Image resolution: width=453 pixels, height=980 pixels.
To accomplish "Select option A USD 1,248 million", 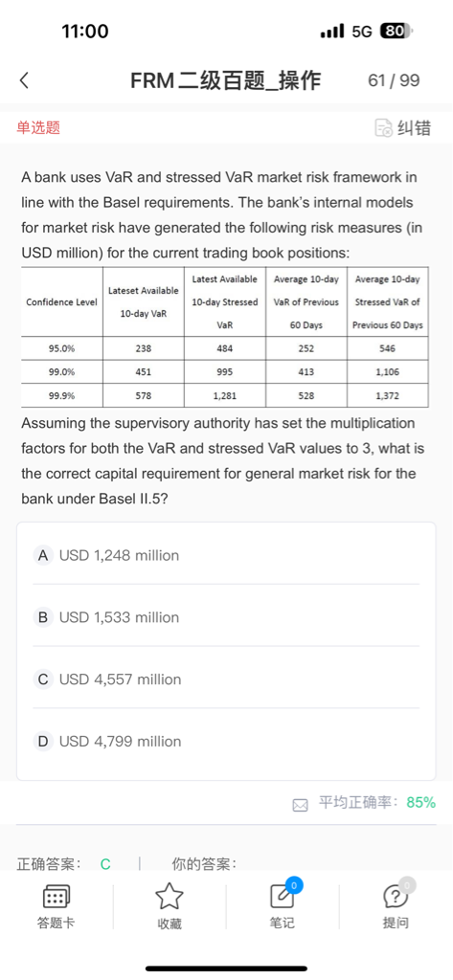I will 226,555.
